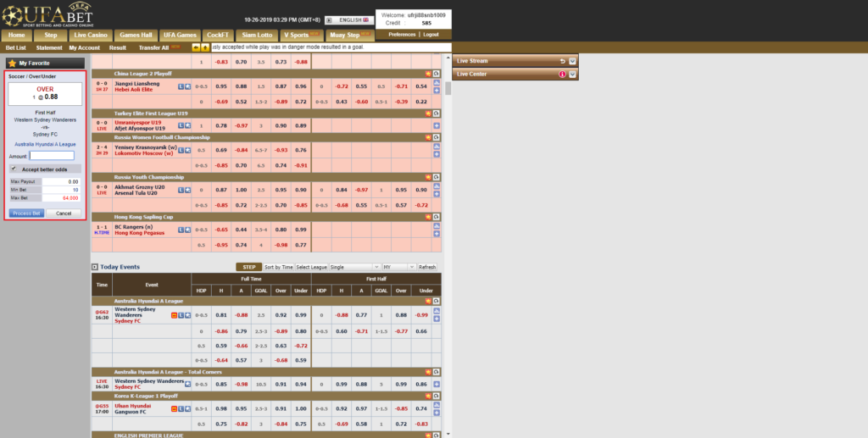Click the odds table vertical scrollbar
This screenshot has height=438, width=868.
pos(448,88)
